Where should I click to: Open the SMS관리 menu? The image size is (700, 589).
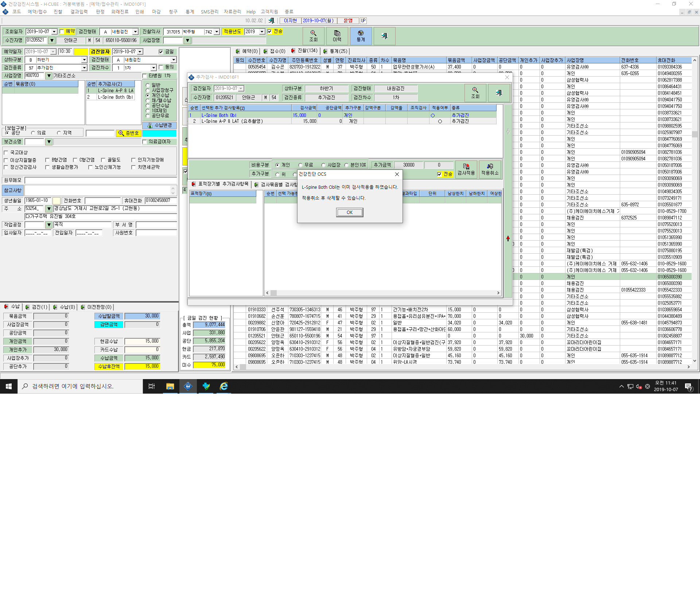(x=209, y=12)
